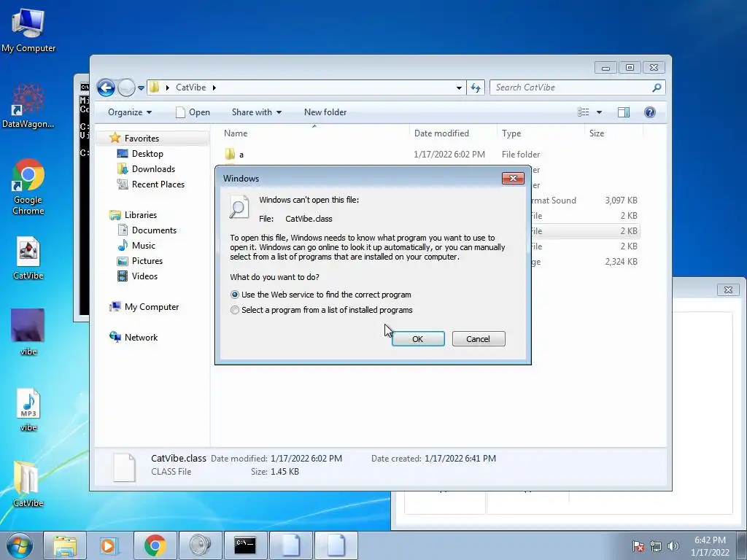Select My Computer in navigation pane
The width and height of the screenshot is (747, 560).
point(152,307)
